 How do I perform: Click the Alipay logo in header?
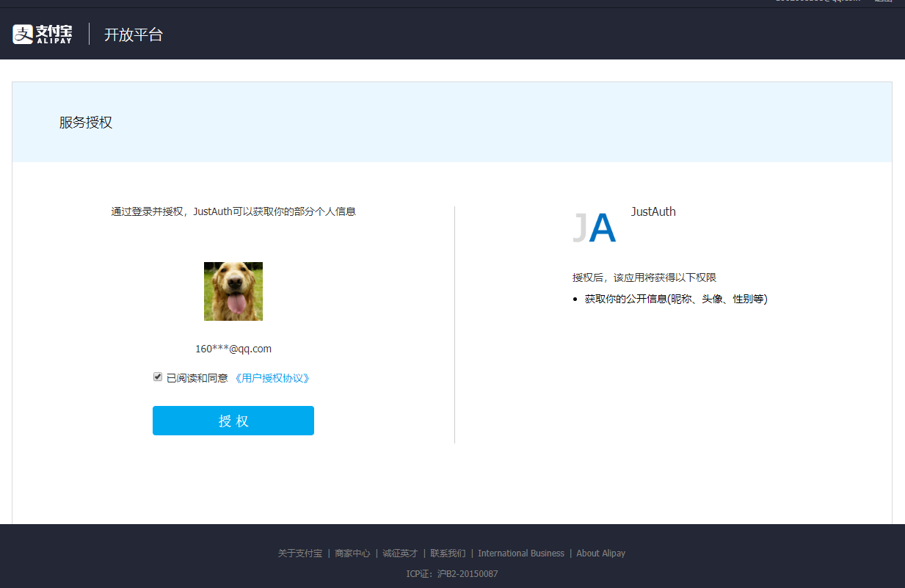43,34
